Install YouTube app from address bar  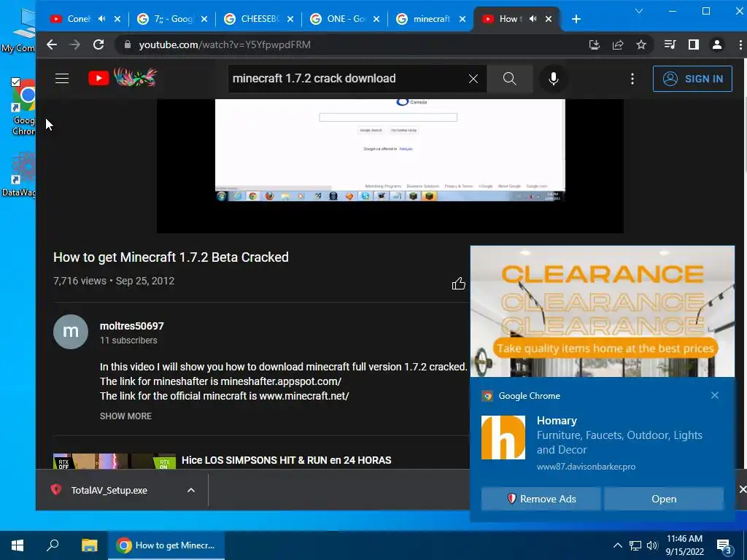(594, 44)
